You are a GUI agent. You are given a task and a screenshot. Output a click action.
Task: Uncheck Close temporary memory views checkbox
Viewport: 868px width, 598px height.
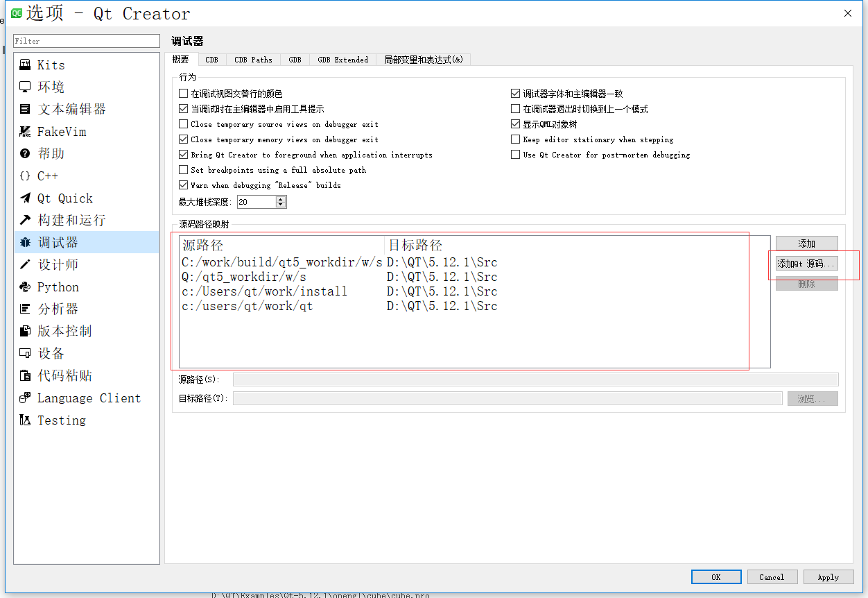(x=184, y=139)
